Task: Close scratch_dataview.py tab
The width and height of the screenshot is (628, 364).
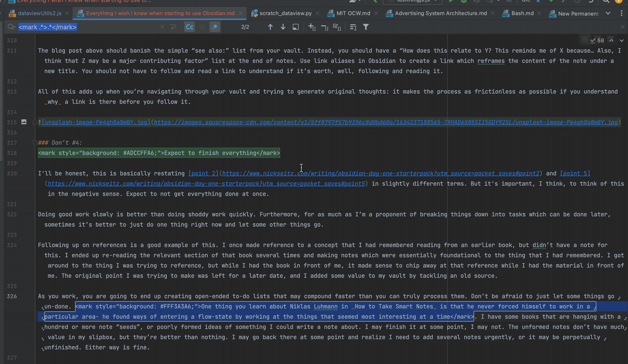Action: pos(317,13)
